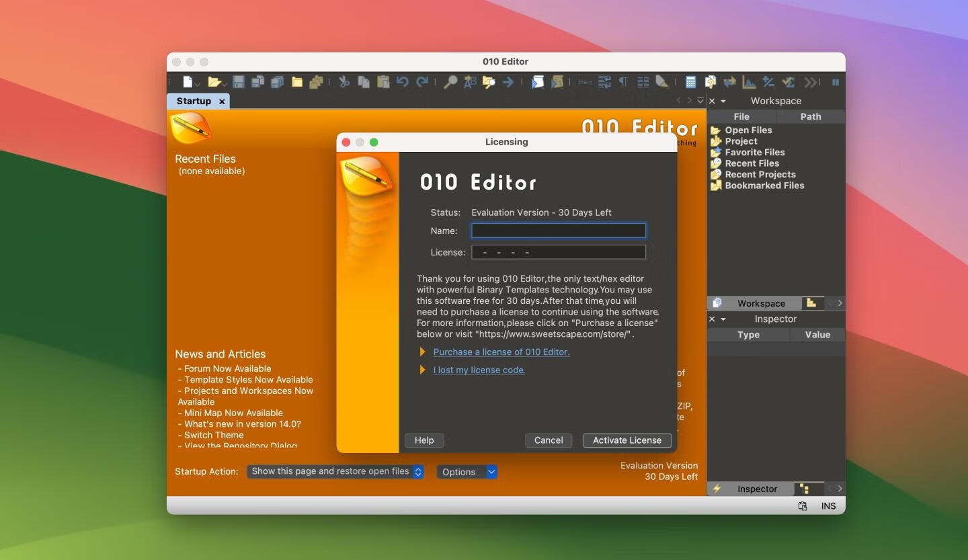The image size is (968, 560).
Task: Focus the License code input field
Action: point(559,252)
